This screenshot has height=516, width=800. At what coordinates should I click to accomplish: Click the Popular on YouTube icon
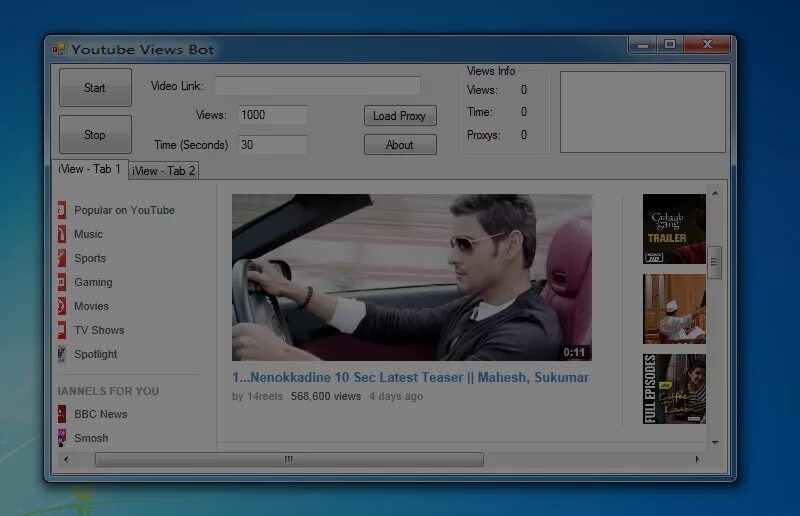pyautogui.click(x=62, y=210)
